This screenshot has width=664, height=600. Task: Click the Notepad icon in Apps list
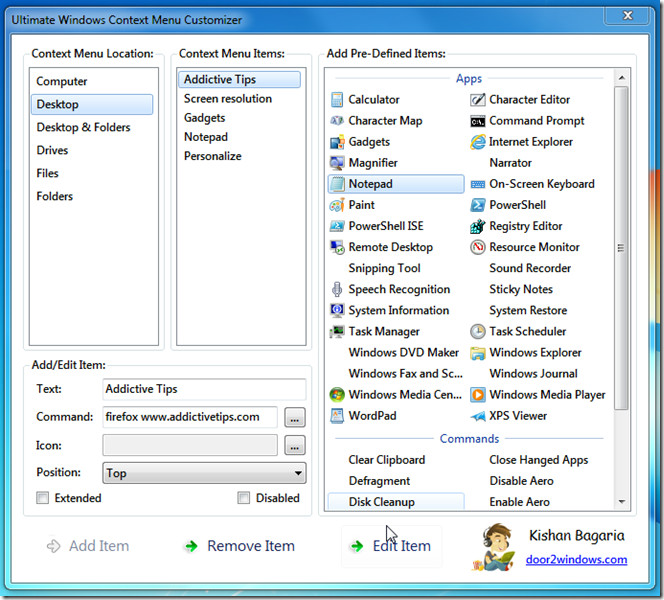click(337, 184)
